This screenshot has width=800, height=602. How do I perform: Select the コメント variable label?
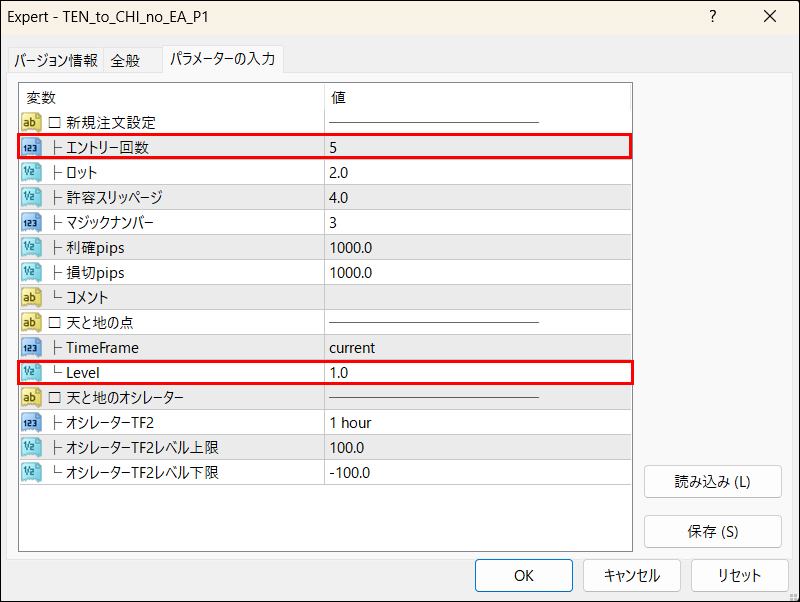(x=87, y=297)
